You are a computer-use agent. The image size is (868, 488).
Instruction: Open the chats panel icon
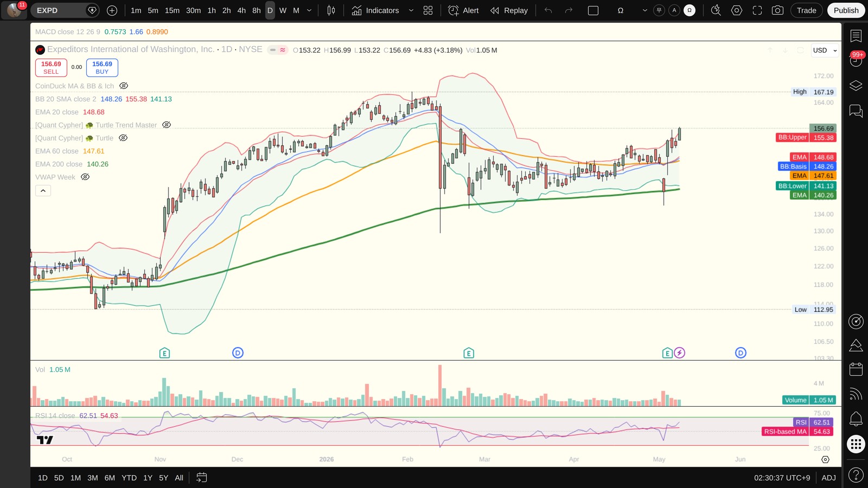tap(856, 111)
